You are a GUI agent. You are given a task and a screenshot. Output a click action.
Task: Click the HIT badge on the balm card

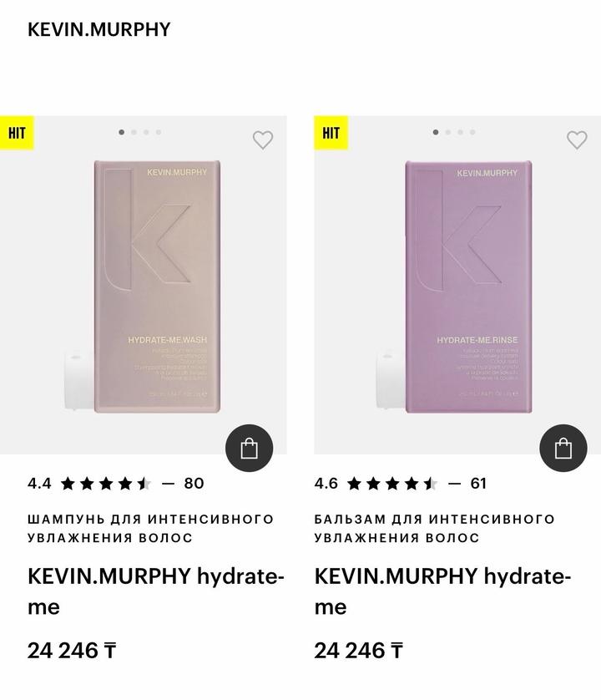tap(331, 133)
